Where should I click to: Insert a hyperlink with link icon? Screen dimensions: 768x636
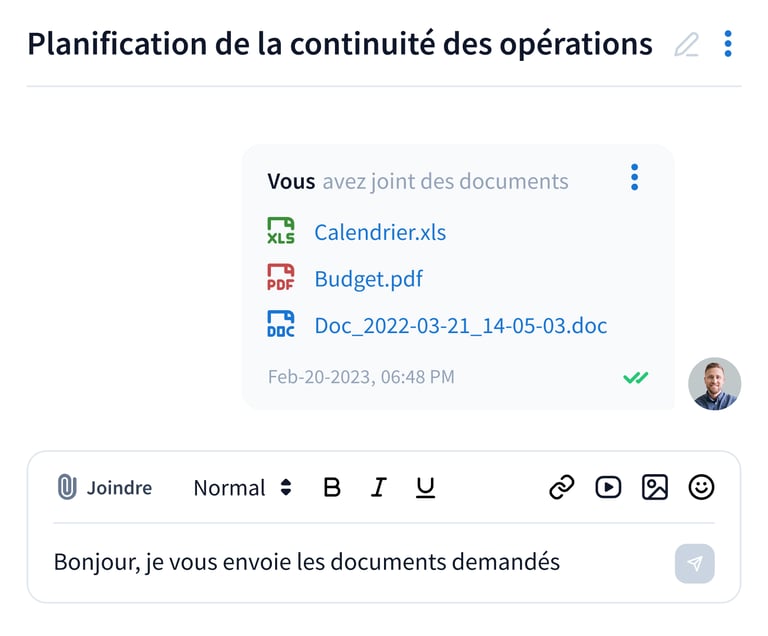[x=562, y=488]
